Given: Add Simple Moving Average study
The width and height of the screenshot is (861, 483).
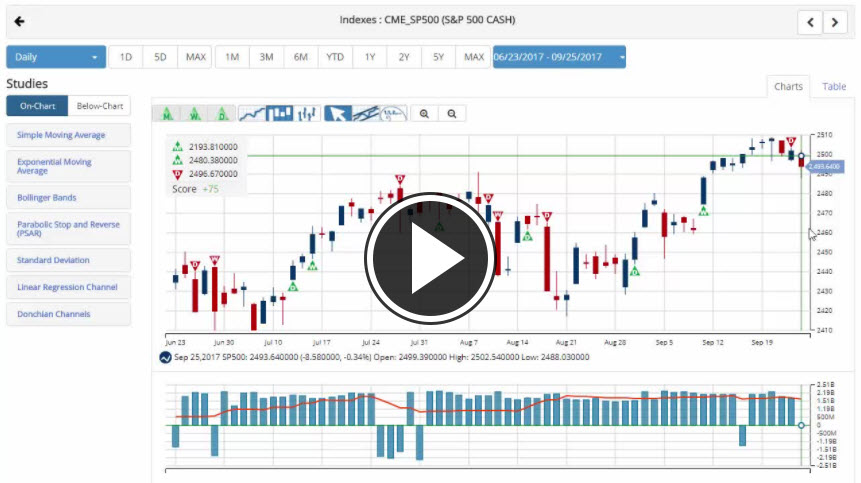Looking at the screenshot, I should [69, 135].
